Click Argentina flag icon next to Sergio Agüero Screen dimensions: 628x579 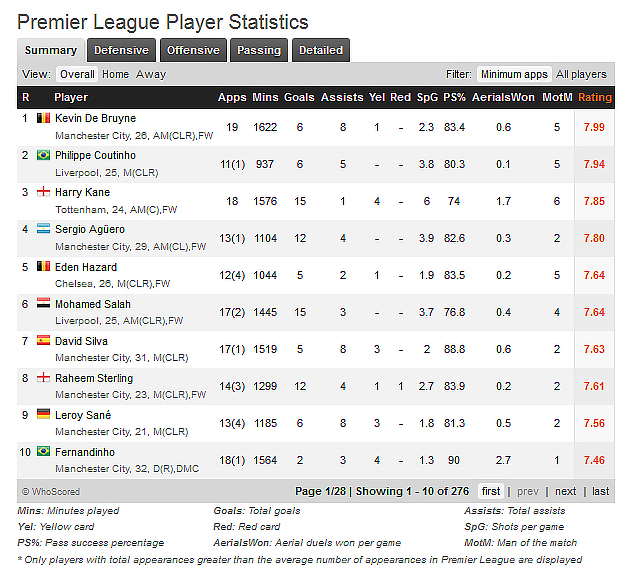[43, 229]
